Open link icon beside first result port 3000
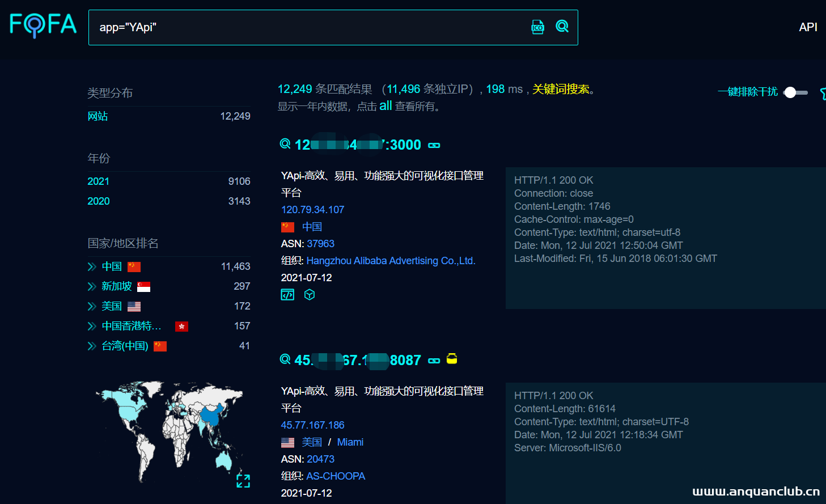The image size is (826, 504). tap(434, 146)
